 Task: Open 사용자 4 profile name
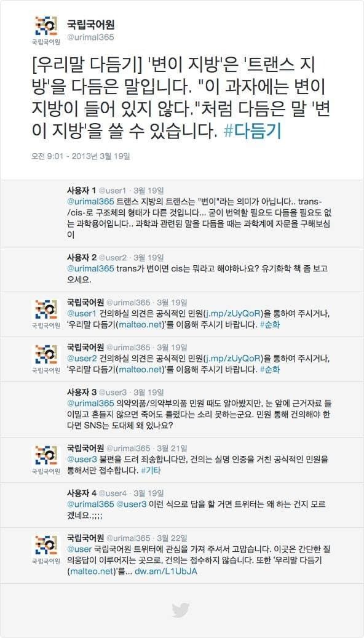[x=82, y=493]
